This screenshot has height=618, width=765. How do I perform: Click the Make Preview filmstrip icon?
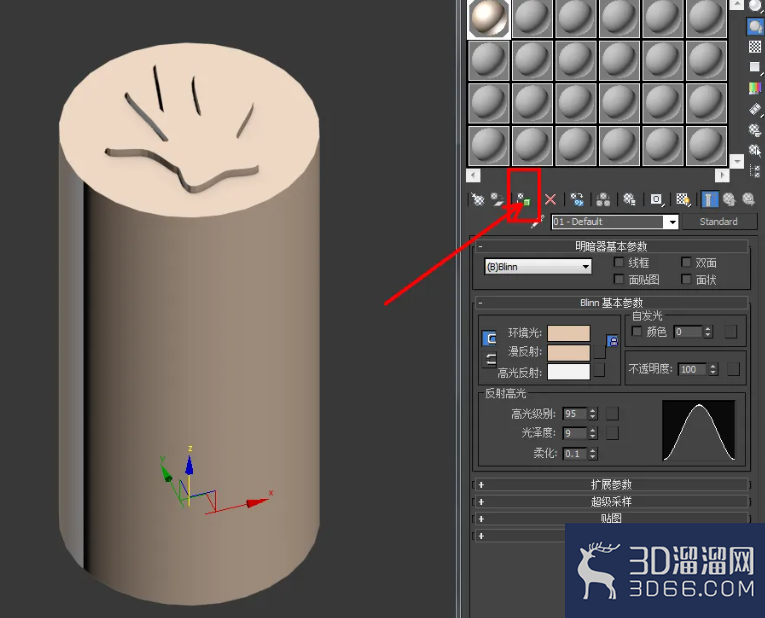755,109
